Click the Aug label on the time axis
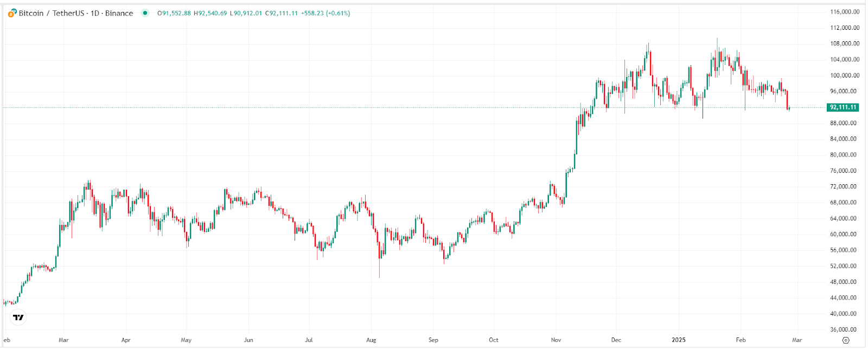Screen dimensions: 868x350 tap(371, 340)
